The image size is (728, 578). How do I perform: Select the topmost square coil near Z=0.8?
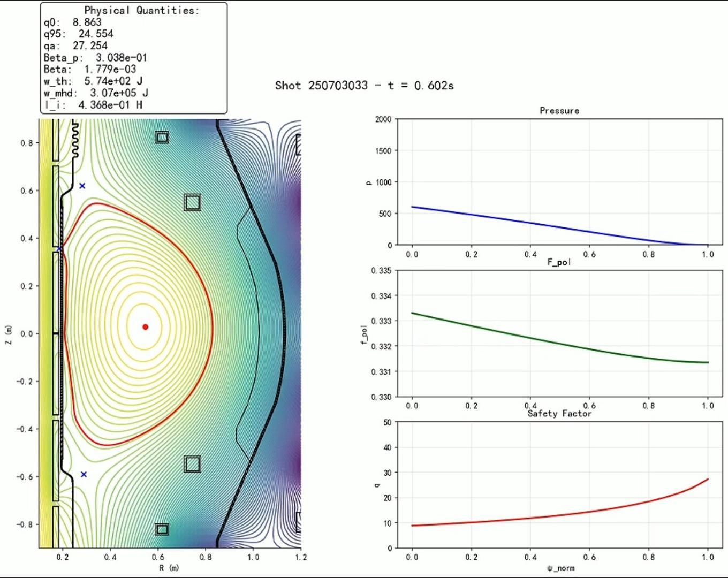click(x=162, y=138)
